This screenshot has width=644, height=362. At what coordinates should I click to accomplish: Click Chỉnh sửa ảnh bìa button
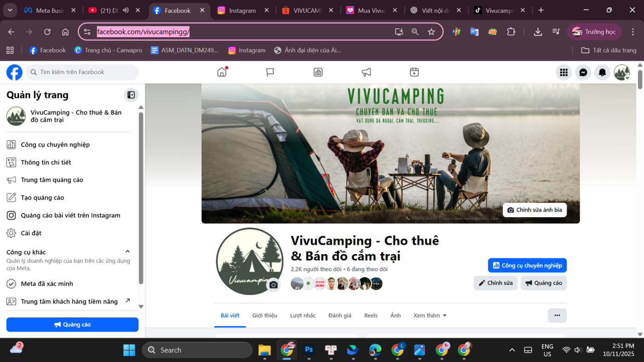(535, 210)
